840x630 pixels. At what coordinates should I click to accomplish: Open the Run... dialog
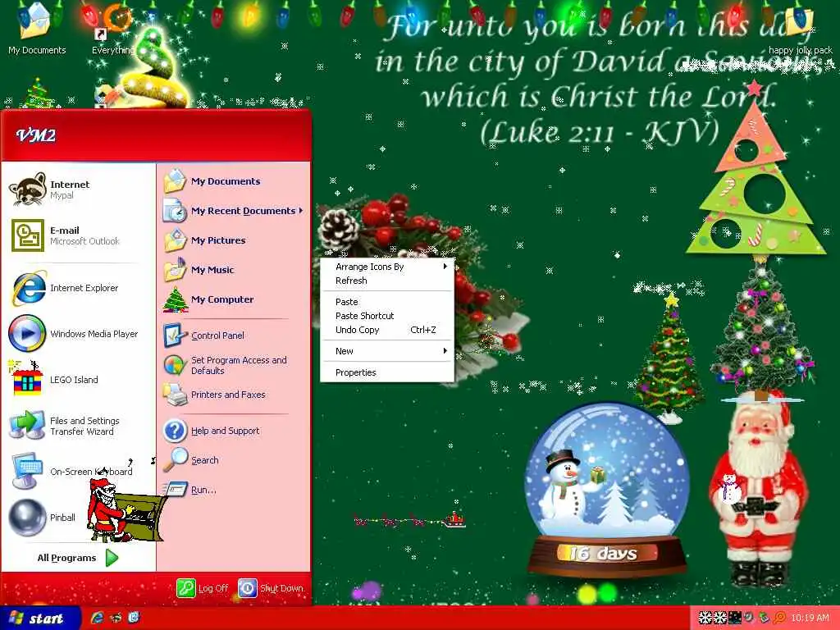(x=234, y=490)
